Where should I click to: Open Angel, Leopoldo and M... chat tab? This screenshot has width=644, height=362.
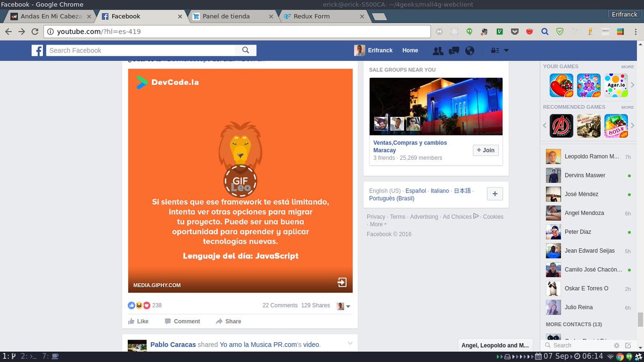click(495, 345)
